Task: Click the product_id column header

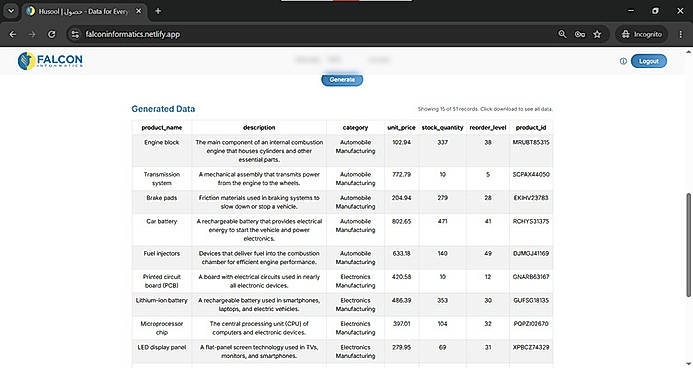Action: click(531, 127)
